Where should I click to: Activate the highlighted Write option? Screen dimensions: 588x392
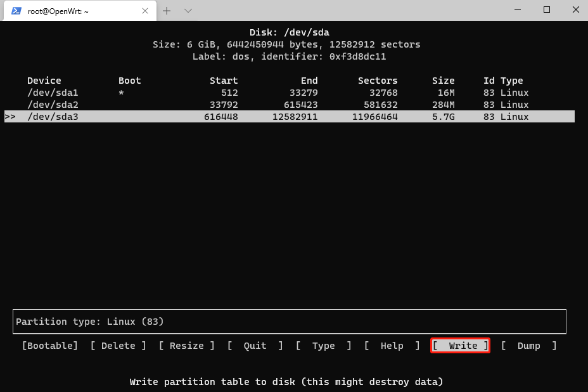(x=461, y=346)
